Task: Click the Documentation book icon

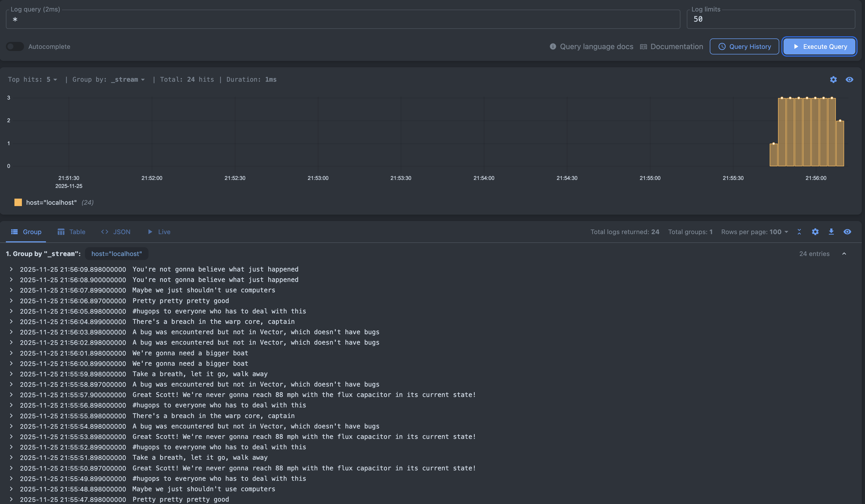Action: [643, 47]
